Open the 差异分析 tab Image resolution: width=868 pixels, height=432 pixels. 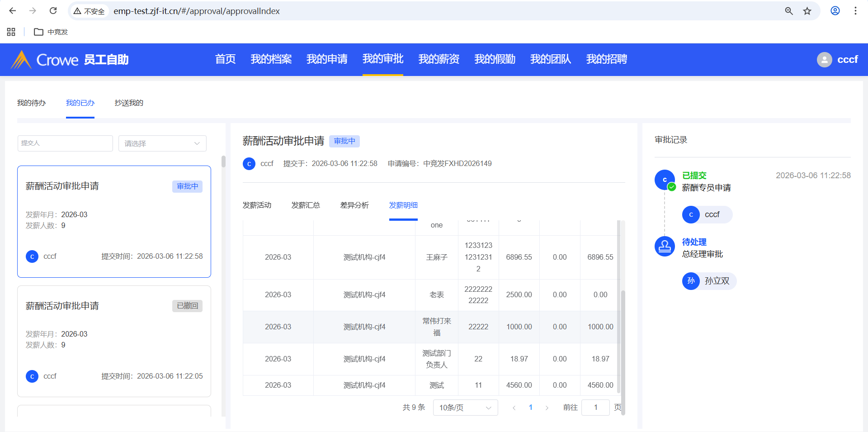(x=354, y=205)
